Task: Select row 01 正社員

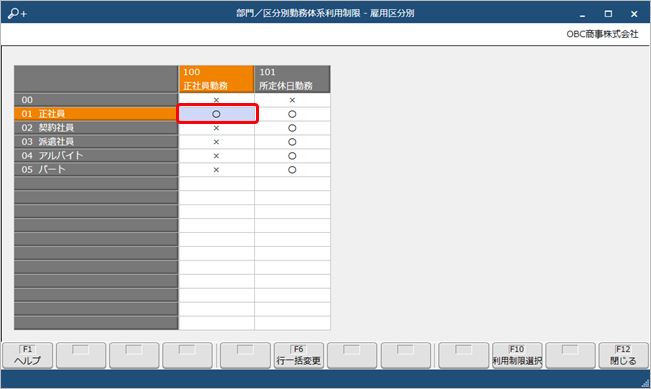Action: click(x=96, y=114)
